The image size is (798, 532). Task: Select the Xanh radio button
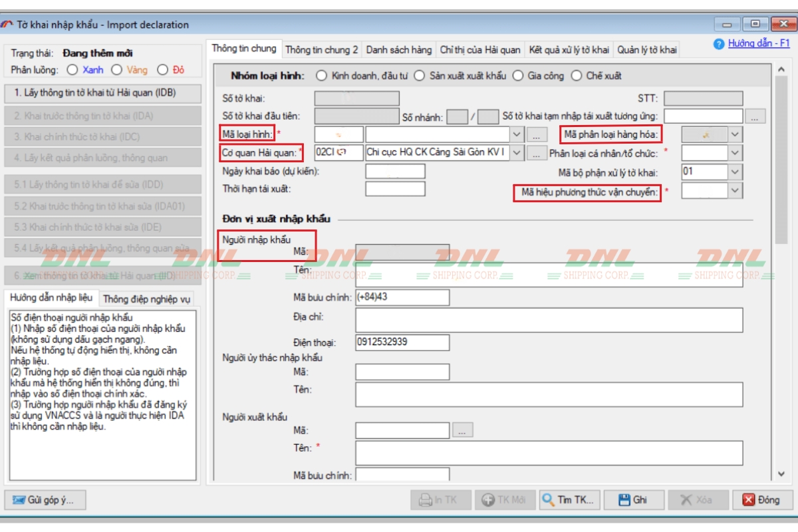pos(72,70)
